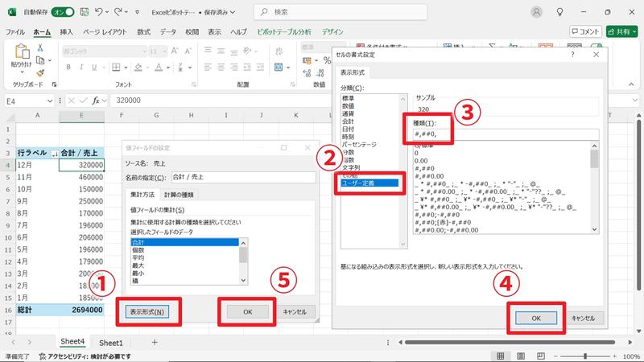Switch to 計算の種類 tab
Image resolution: width=644 pixels, height=362 pixels.
click(x=179, y=195)
